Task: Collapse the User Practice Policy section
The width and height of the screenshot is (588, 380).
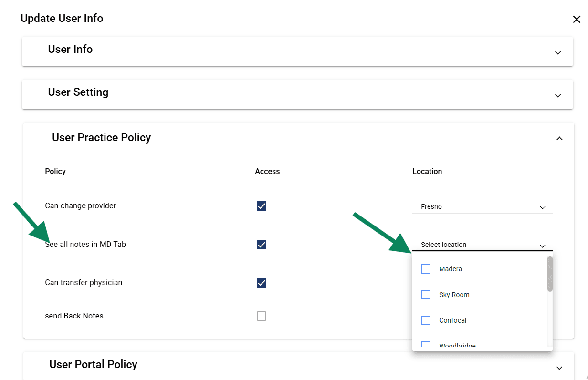Action: [559, 138]
